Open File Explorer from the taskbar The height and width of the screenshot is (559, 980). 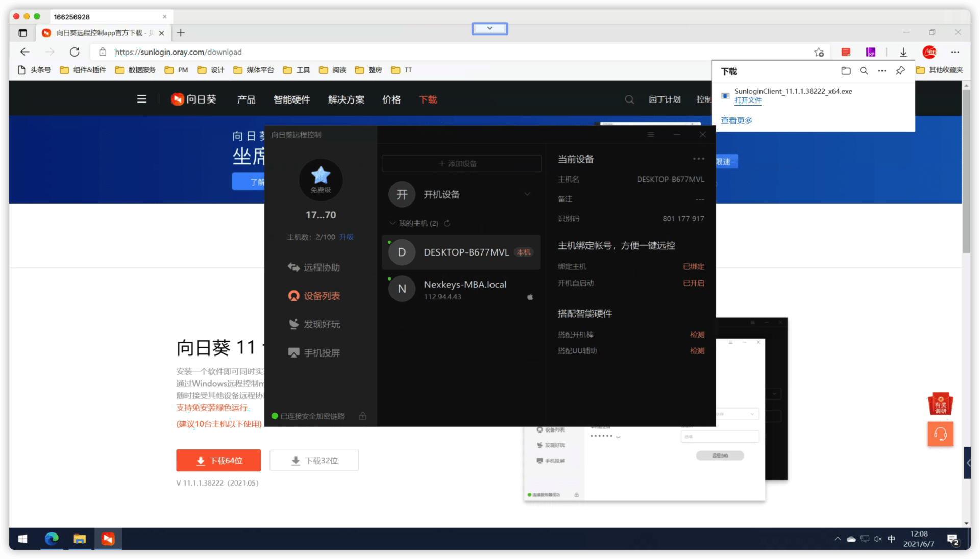click(x=80, y=539)
